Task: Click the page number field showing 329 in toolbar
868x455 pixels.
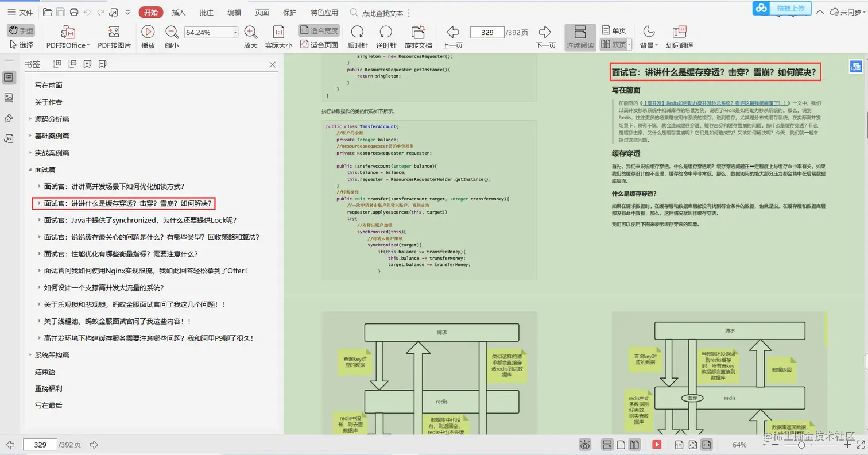Action: tap(487, 33)
